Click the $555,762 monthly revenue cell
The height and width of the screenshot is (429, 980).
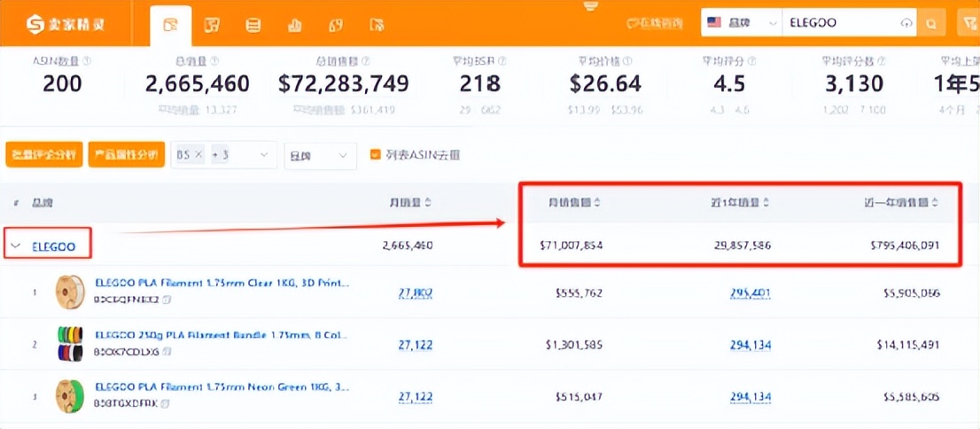pyautogui.click(x=579, y=292)
